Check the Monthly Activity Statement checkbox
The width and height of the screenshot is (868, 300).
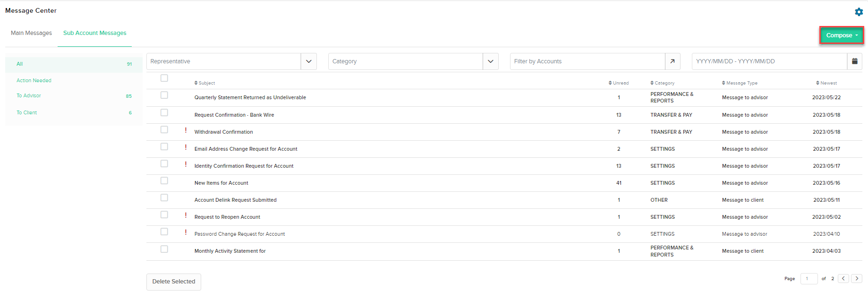(164, 249)
